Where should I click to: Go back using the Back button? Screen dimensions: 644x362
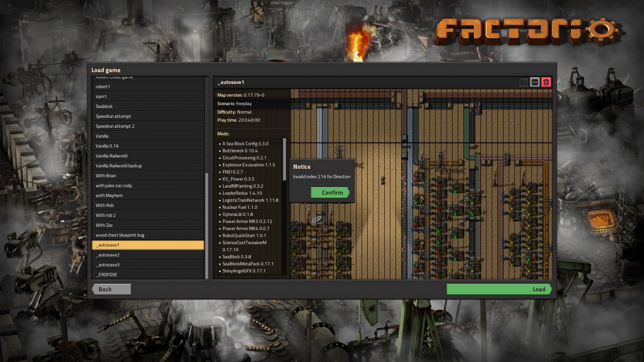pyautogui.click(x=111, y=289)
